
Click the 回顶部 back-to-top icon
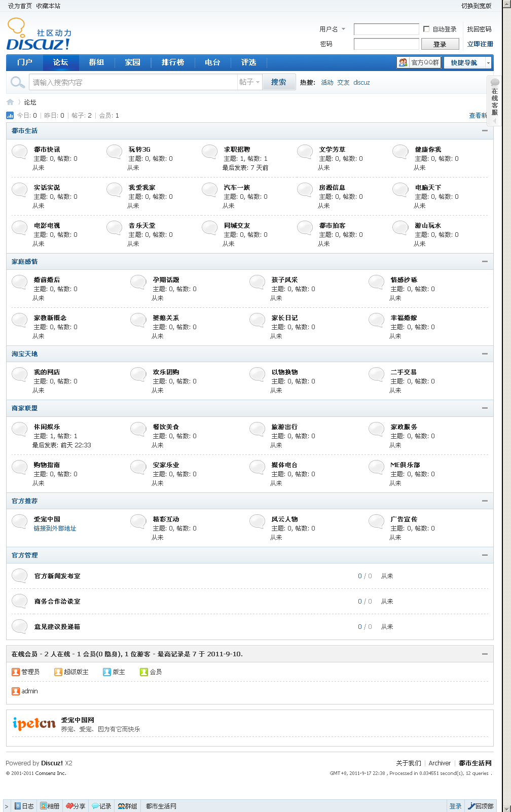click(471, 806)
